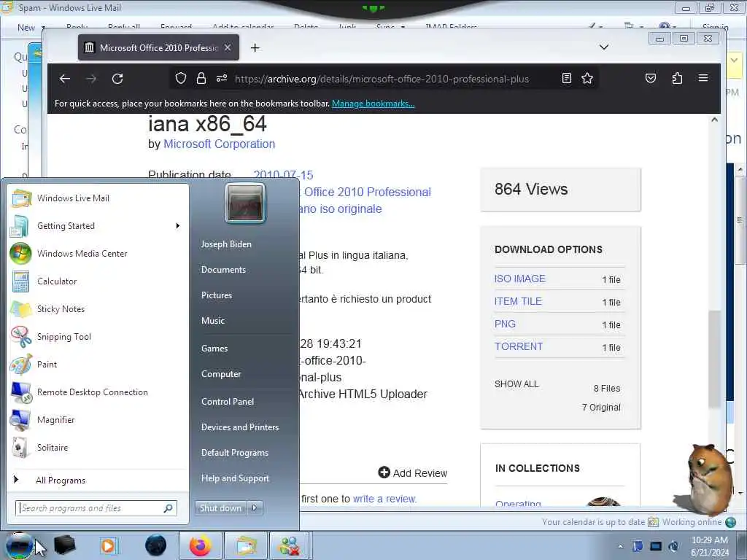
Task: Open Windows Media Center
Action: [x=98, y=253]
